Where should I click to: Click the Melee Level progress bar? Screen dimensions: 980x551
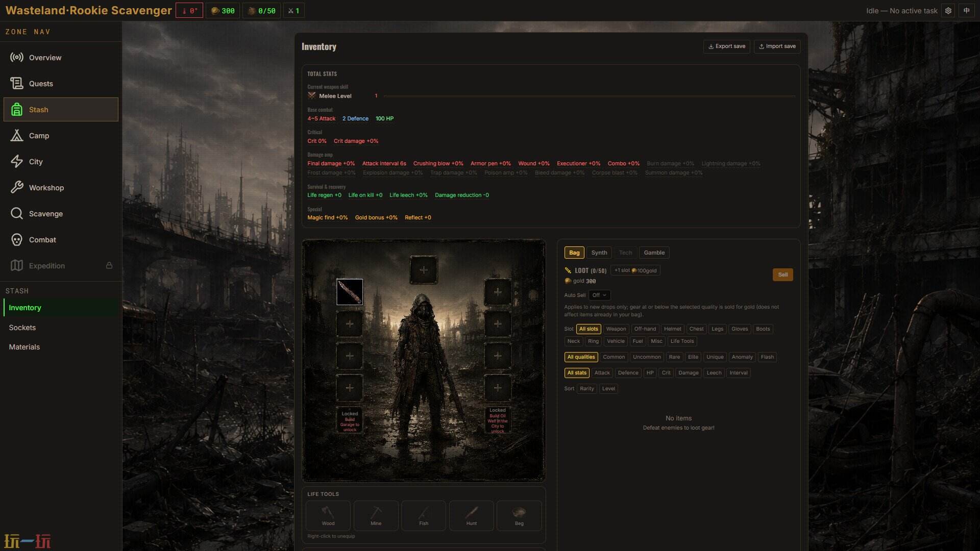click(x=590, y=96)
